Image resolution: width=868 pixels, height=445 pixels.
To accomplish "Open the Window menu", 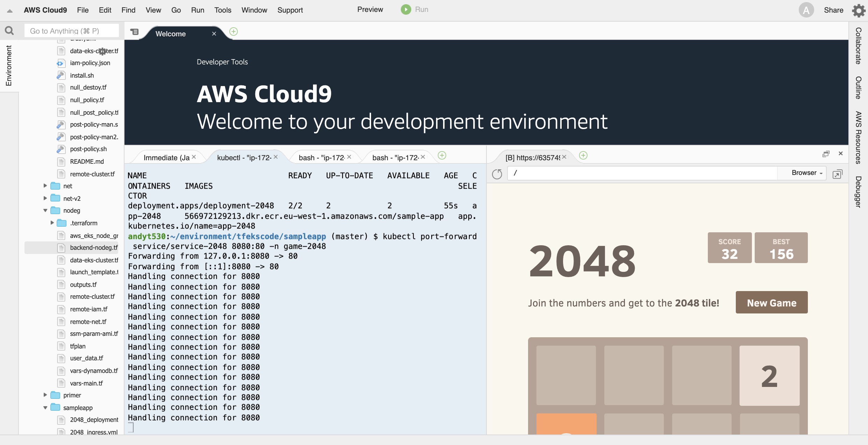I will pyautogui.click(x=254, y=10).
